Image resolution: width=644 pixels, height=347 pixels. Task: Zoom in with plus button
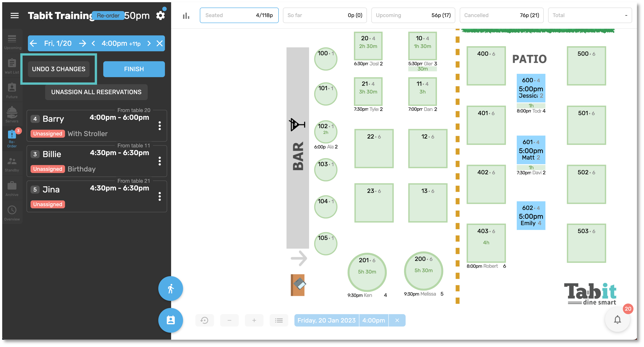coord(254,320)
